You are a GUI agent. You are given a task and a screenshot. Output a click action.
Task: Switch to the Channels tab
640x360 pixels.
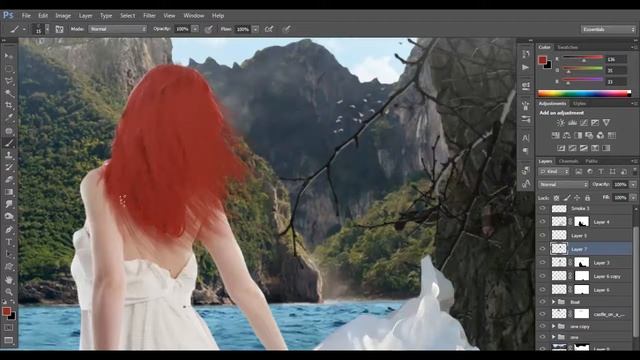tap(569, 161)
